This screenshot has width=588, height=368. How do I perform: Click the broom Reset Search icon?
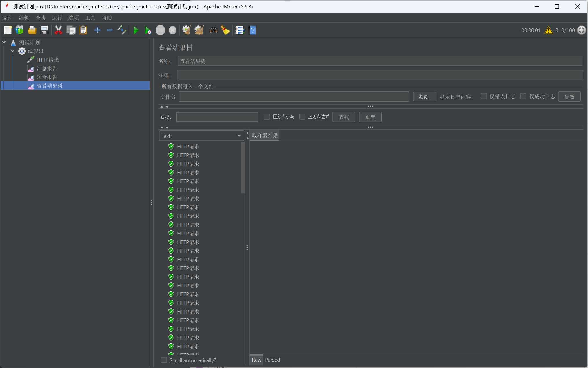(225, 30)
